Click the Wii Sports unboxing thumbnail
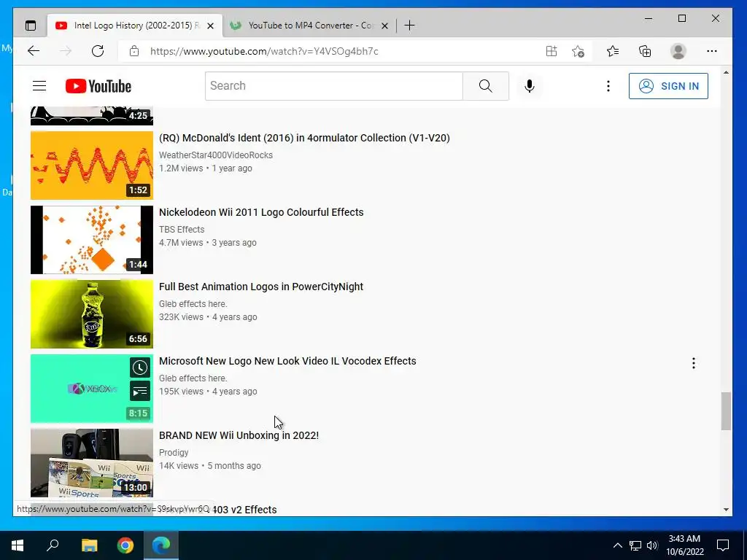 point(92,463)
